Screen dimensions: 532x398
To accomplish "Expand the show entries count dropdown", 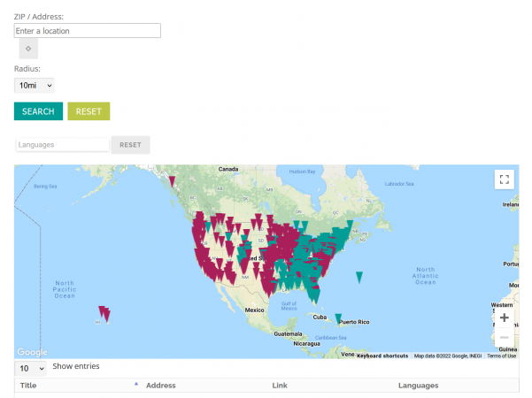I will (31, 368).
